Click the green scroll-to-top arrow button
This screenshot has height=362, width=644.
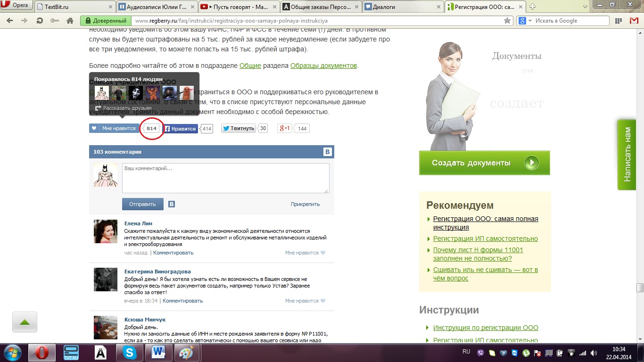coord(25,322)
